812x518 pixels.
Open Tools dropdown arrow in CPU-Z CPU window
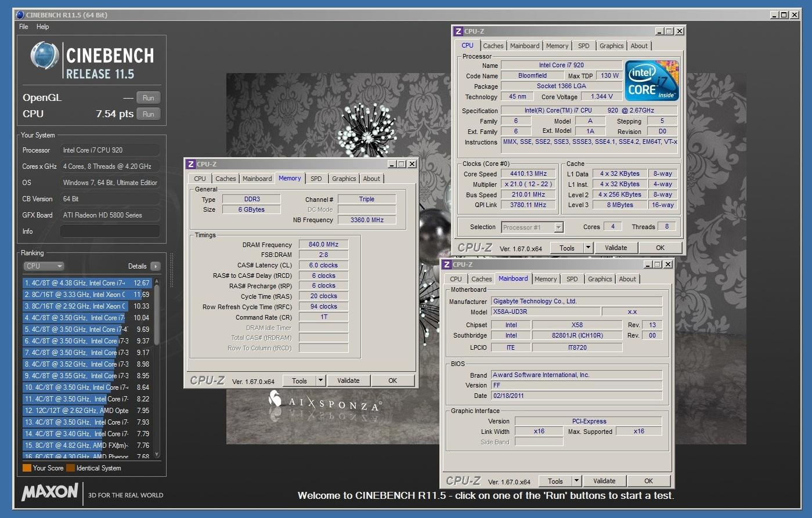pyautogui.click(x=588, y=248)
